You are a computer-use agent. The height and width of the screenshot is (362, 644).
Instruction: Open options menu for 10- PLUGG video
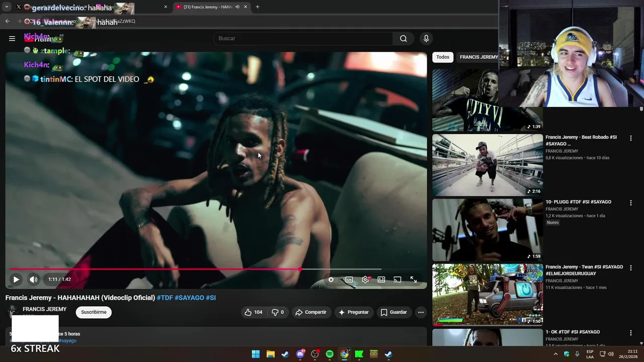pyautogui.click(x=631, y=203)
